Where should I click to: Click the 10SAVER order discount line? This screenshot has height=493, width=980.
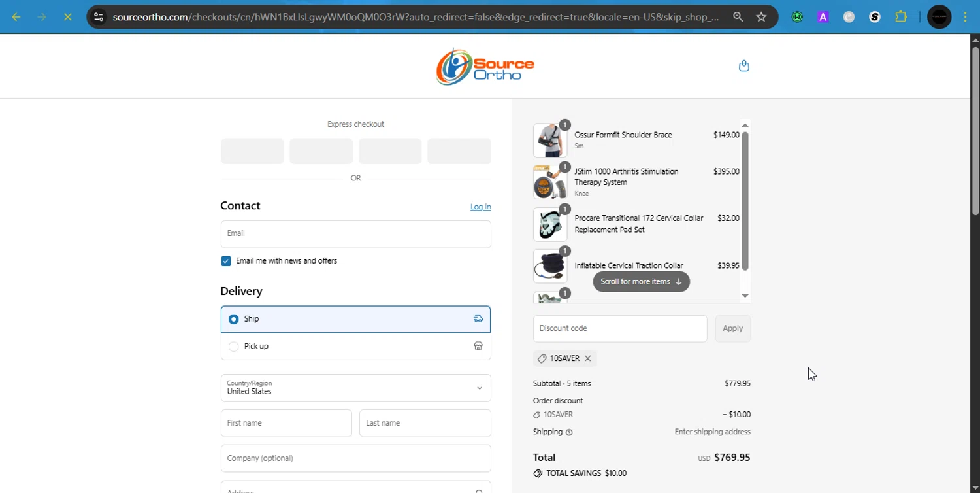point(642,415)
